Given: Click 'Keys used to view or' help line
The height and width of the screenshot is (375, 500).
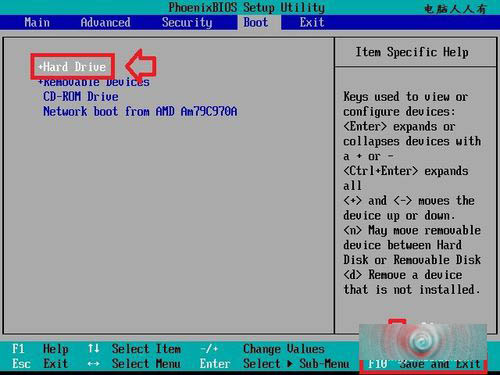Looking at the screenshot, I should (x=406, y=97).
